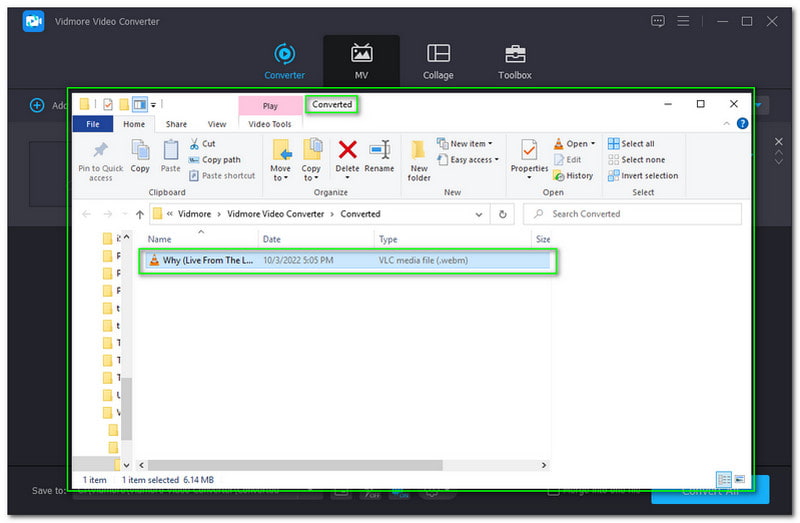Image resolution: width=800 pixels, height=523 pixels.
Task: Click the Converted breadcrumb segment
Action: (x=360, y=214)
